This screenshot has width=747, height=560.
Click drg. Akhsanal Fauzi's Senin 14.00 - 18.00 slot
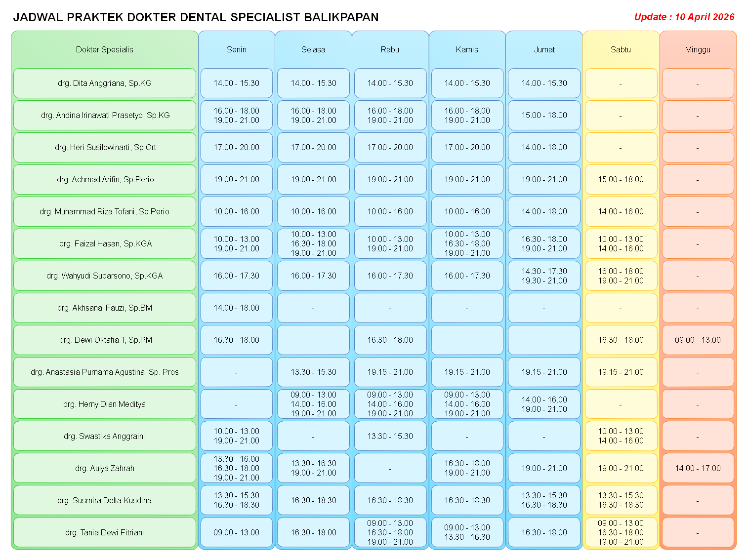[x=236, y=308]
